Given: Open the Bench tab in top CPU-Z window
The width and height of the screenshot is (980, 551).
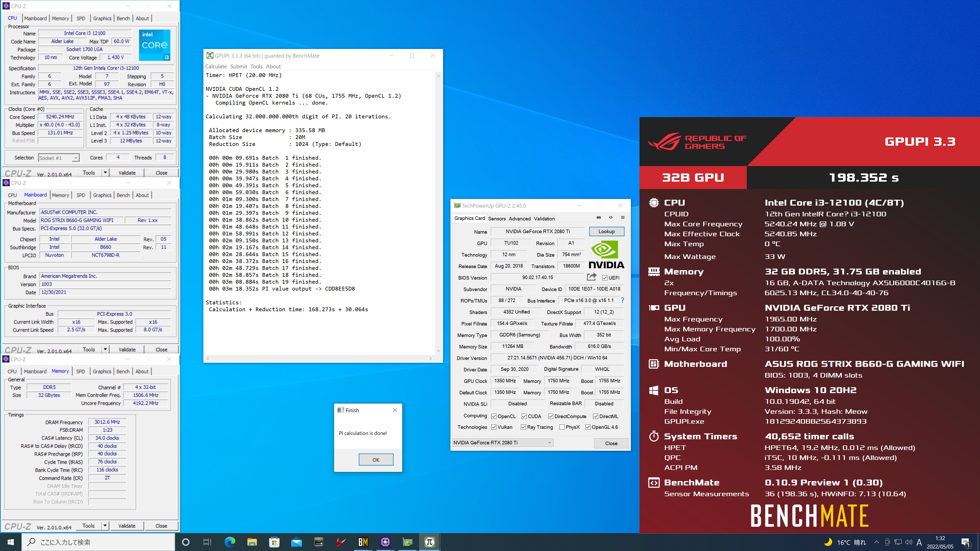Looking at the screenshot, I should 123,18.
